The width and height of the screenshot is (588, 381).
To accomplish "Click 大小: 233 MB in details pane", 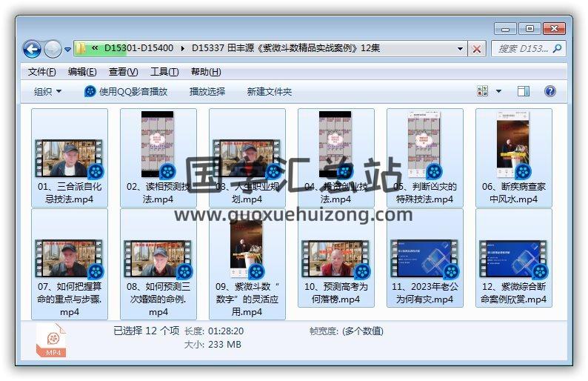I will 213,344.
